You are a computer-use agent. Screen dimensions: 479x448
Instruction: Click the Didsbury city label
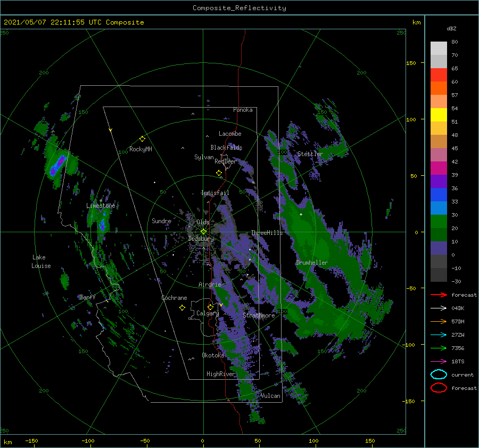(201, 239)
